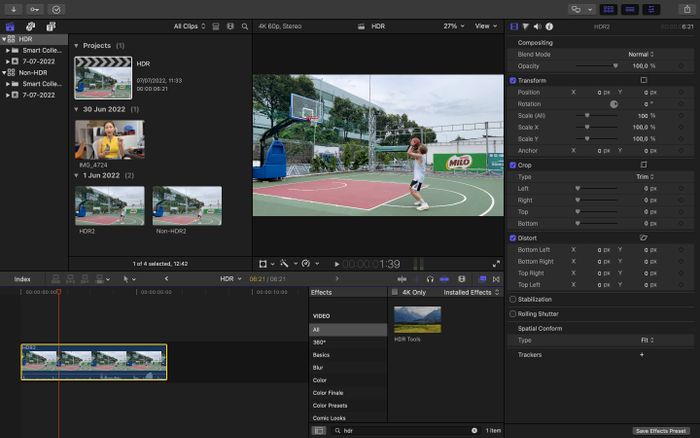Collapse the Projects section triangle
The height and width of the screenshot is (438, 700).
coord(77,46)
